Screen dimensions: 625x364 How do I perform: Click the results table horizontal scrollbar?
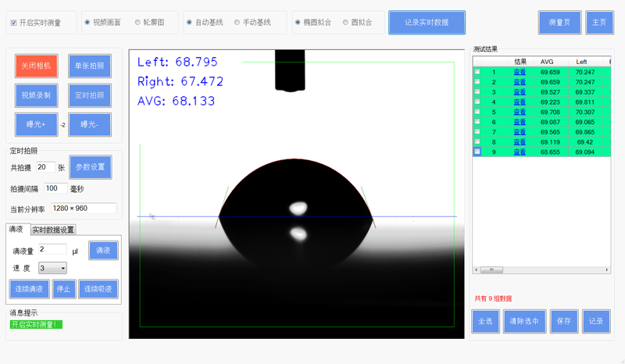(x=541, y=270)
